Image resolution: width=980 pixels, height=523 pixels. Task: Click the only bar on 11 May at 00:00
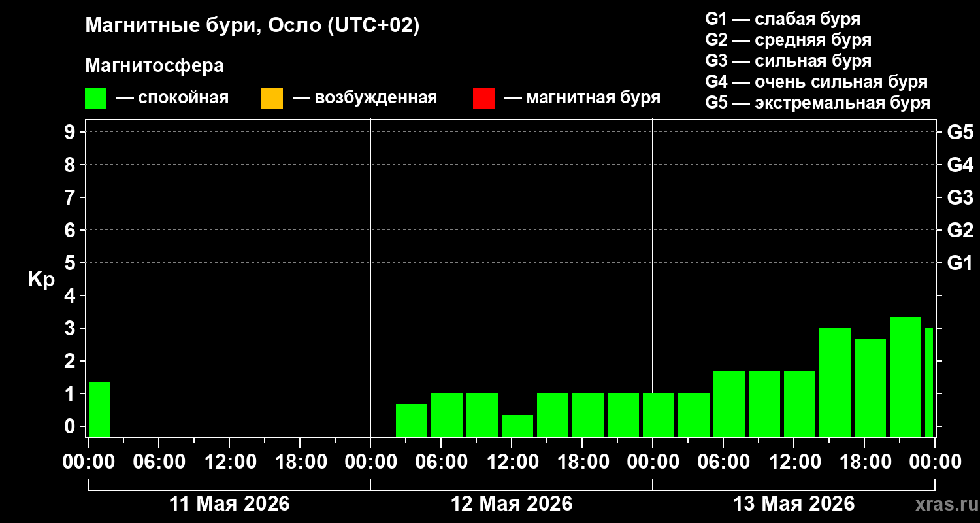[x=99, y=409]
